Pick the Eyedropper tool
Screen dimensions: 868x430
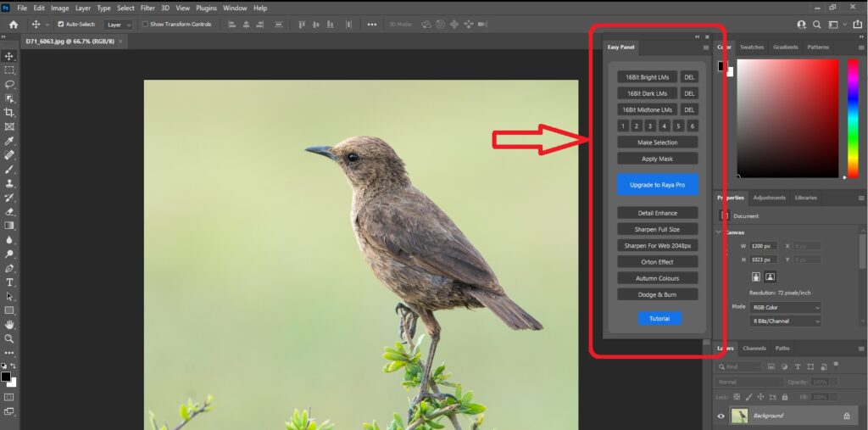click(9, 141)
